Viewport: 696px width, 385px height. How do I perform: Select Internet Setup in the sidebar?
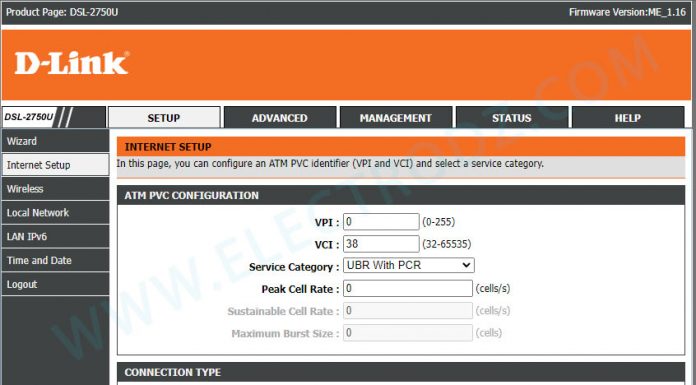pos(55,165)
